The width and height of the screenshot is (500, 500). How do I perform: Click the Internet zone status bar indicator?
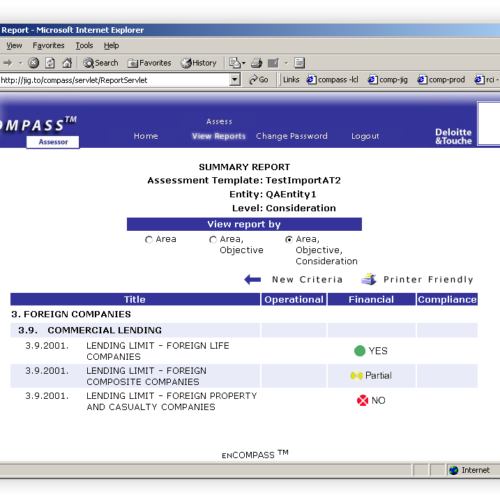pos(469,470)
